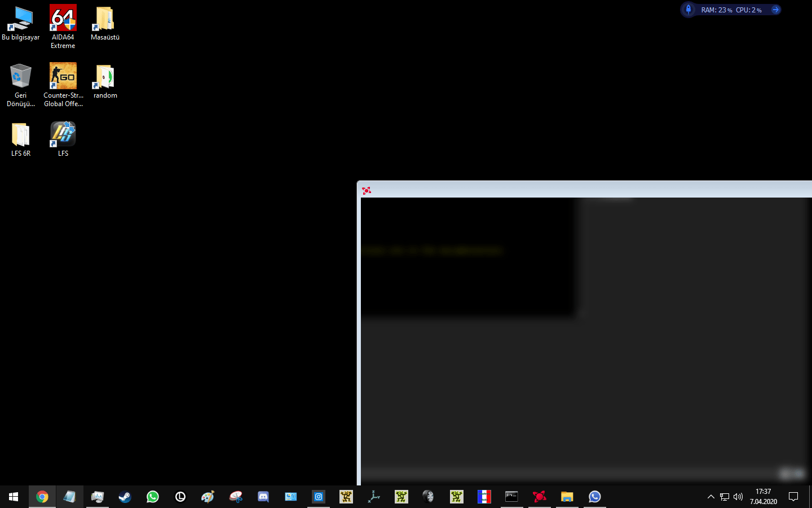
Task: Open Discord from the taskbar
Action: pos(263,497)
